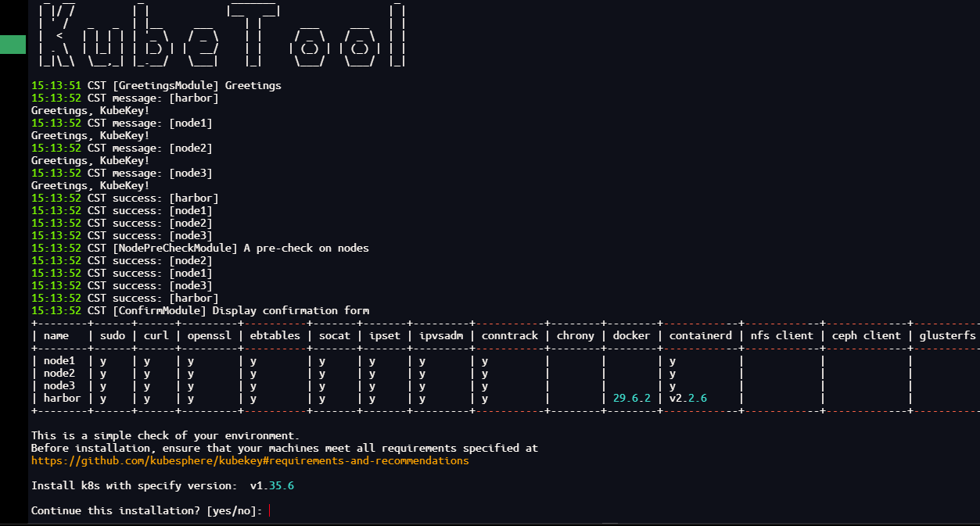This screenshot has width=980, height=526.
Task: Click the 'sudo' column header
Action: point(113,336)
